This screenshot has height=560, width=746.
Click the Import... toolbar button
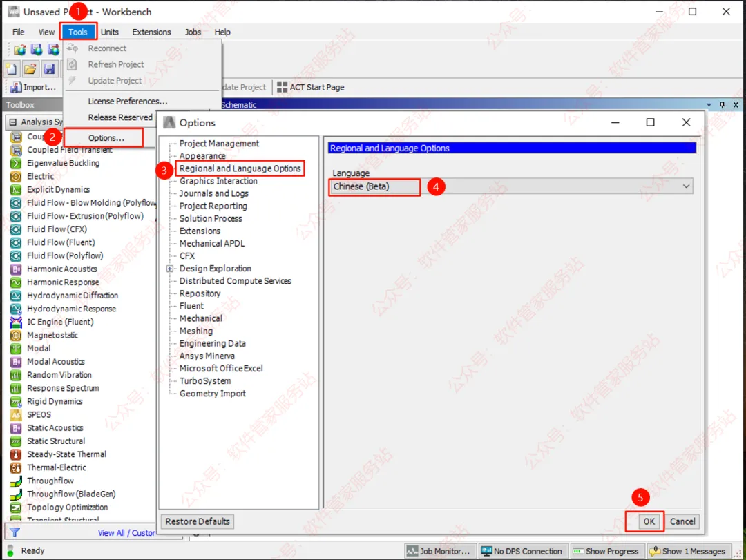coord(33,87)
